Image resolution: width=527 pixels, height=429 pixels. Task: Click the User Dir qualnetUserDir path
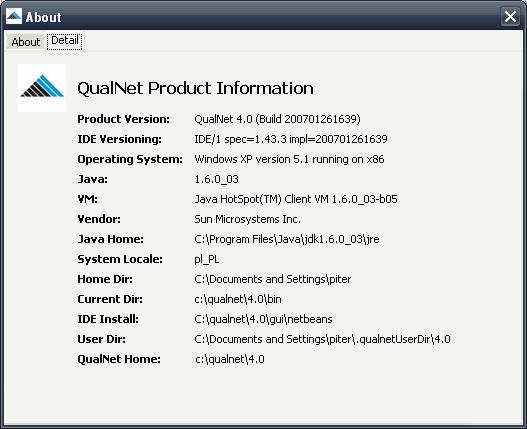click(x=322, y=339)
